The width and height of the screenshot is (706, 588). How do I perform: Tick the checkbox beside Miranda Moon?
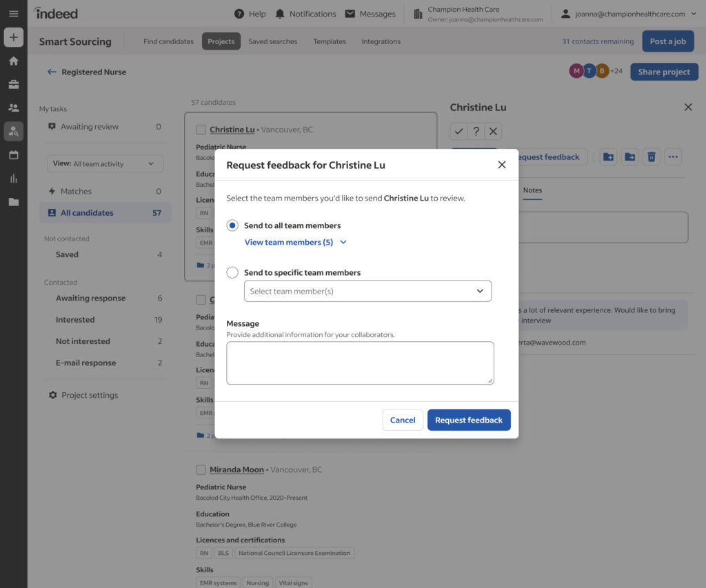[x=201, y=469]
